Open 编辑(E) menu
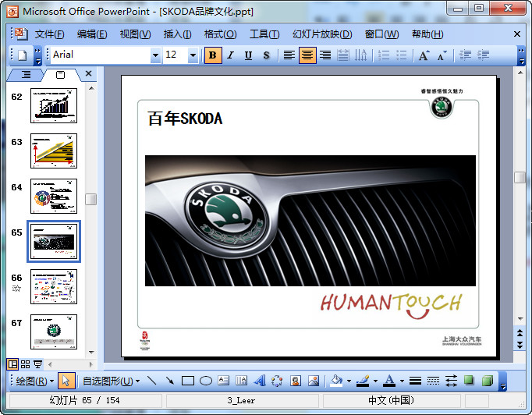 (92, 34)
